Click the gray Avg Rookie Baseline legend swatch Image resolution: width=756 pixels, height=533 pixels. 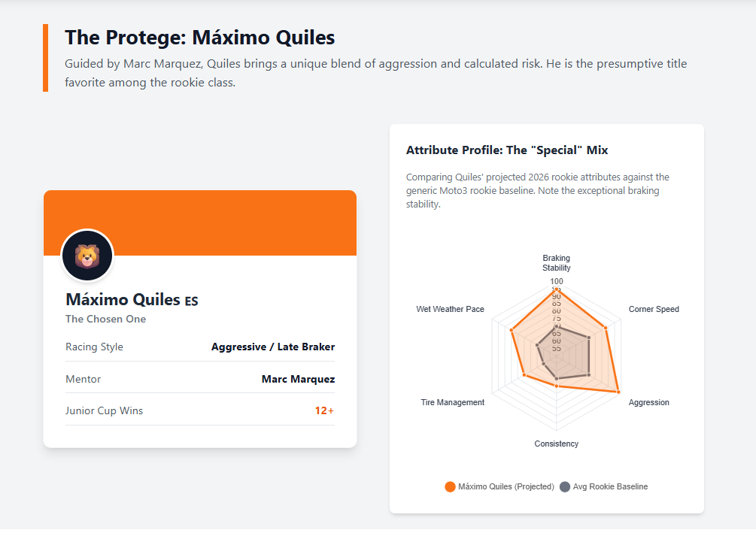click(565, 486)
